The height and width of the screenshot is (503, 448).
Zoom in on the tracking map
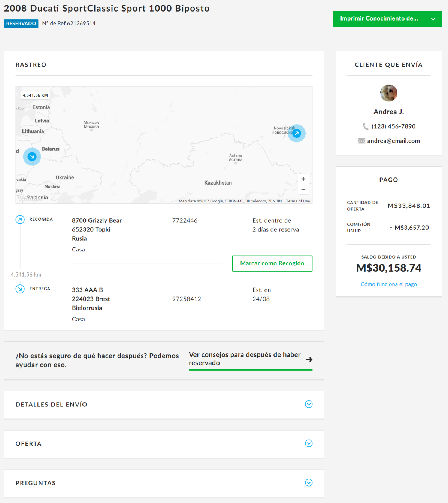pyautogui.click(x=303, y=179)
